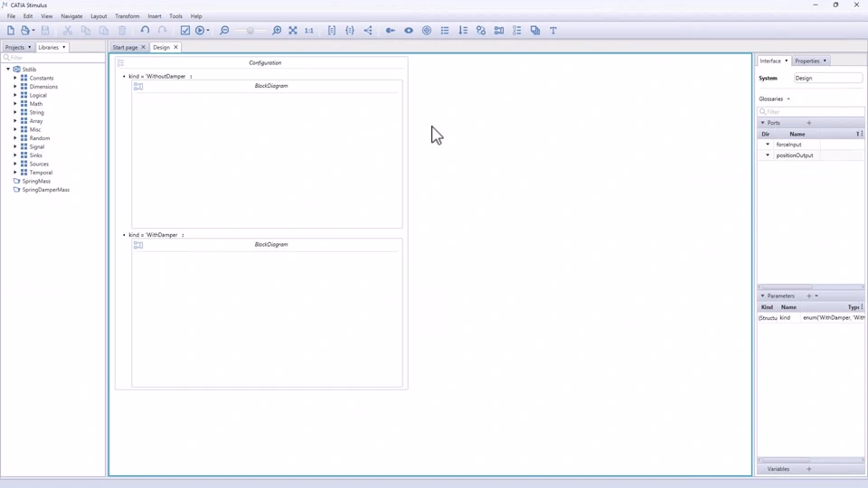Screen dimensions: 868x488
Task: Click the letter T text toolbar icon
Action: point(553,31)
